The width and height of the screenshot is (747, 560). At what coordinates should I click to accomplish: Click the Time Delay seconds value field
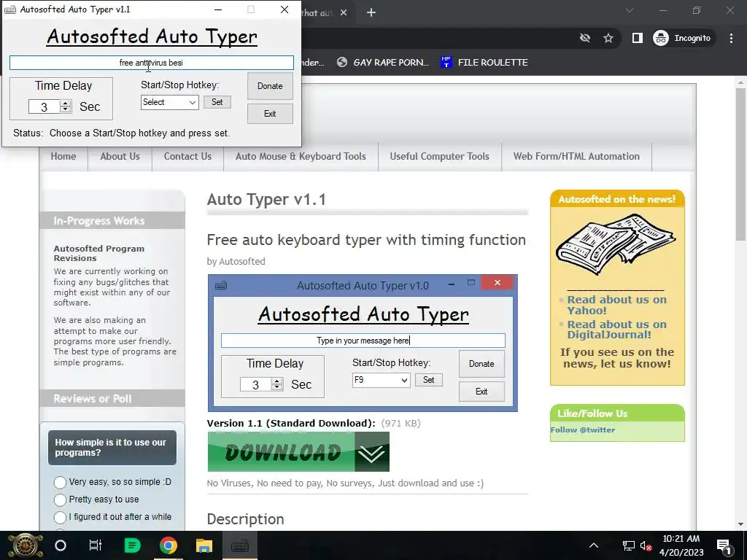click(44, 106)
